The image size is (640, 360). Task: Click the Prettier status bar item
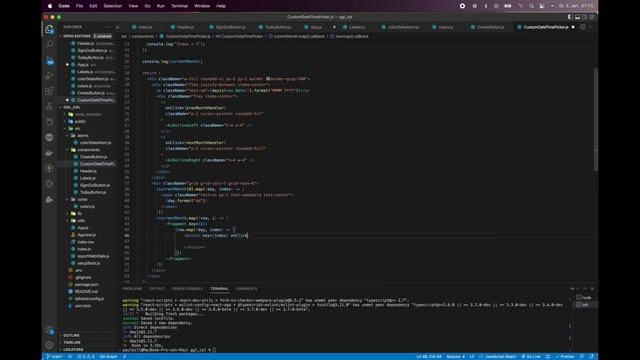click(x=565, y=357)
